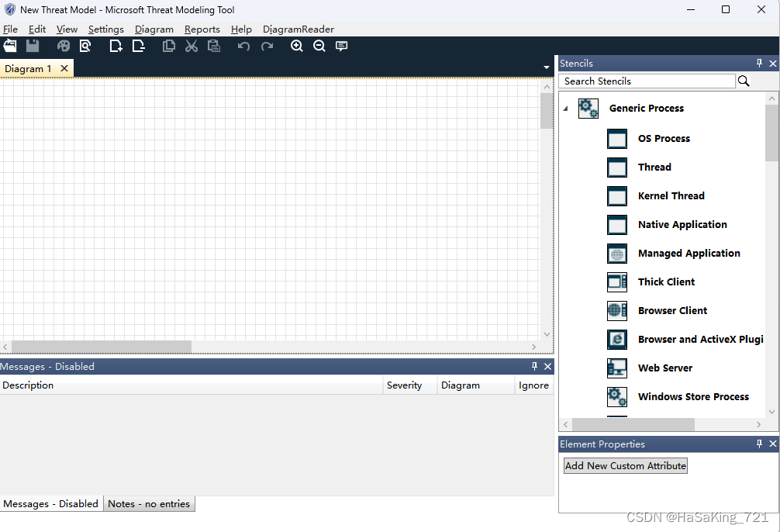Image resolution: width=780 pixels, height=532 pixels.
Task: Open the Help menu
Action: (x=241, y=29)
